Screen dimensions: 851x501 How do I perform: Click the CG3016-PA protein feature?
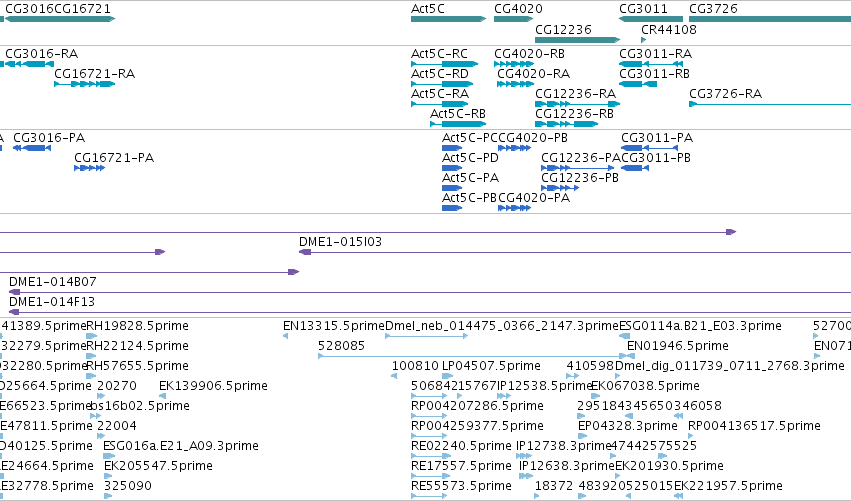(32, 148)
